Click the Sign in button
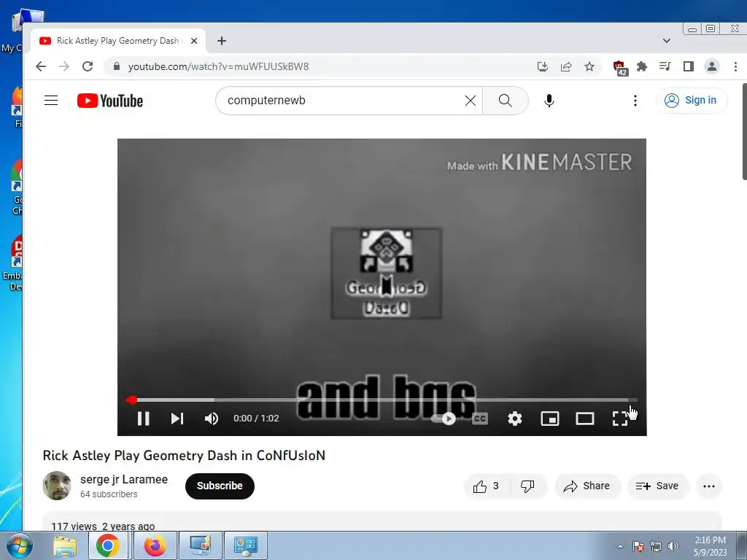This screenshot has height=560, width=747. tap(692, 101)
